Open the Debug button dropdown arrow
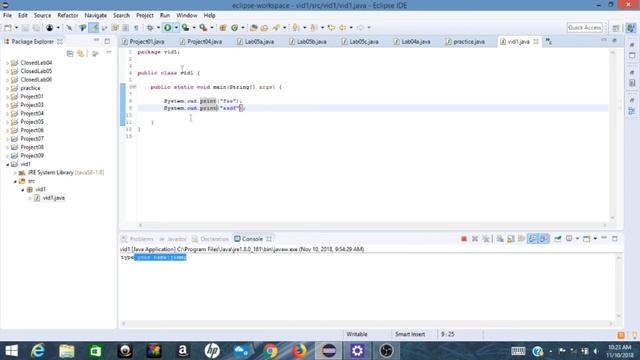 pyautogui.click(x=158, y=28)
